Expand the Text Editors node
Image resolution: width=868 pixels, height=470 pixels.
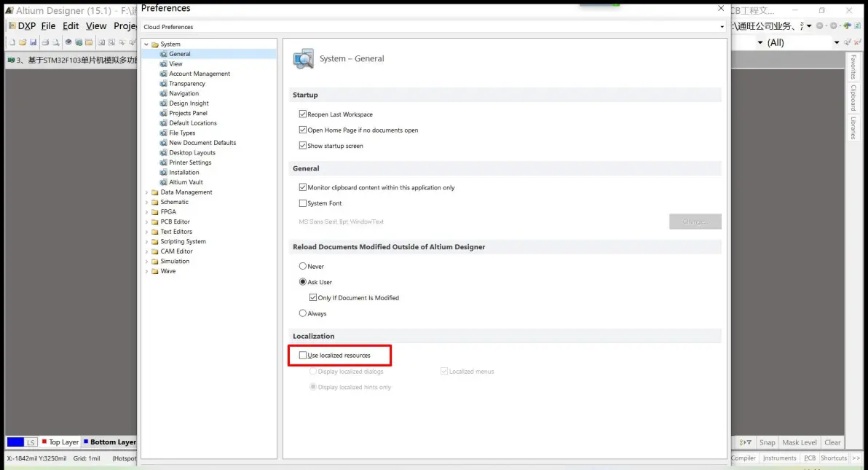(x=146, y=232)
